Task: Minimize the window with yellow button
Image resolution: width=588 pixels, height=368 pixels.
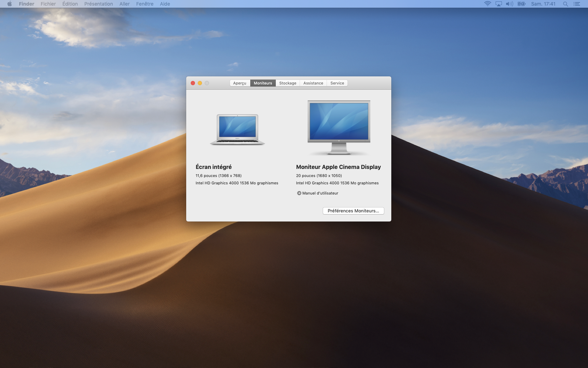Action: point(200,83)
